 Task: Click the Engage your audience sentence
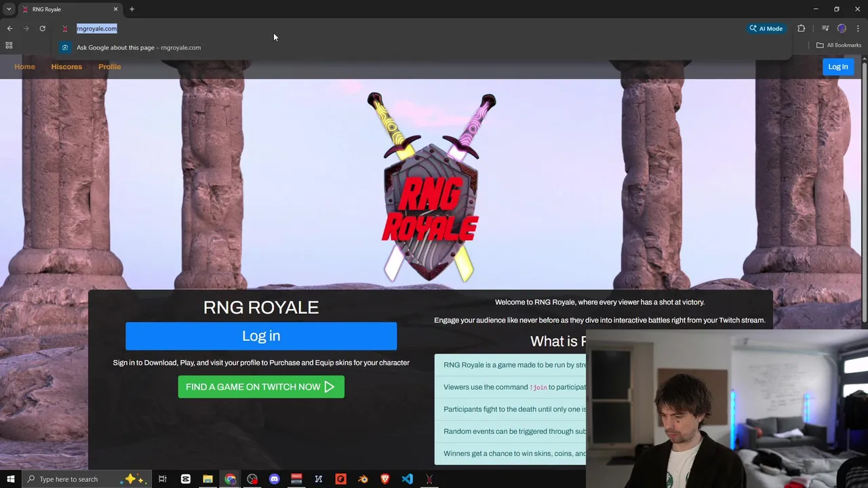[x=599, y=320]
